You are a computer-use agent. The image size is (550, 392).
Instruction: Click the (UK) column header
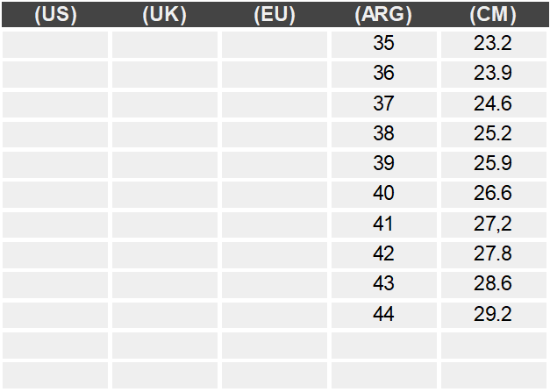(165, 15)
